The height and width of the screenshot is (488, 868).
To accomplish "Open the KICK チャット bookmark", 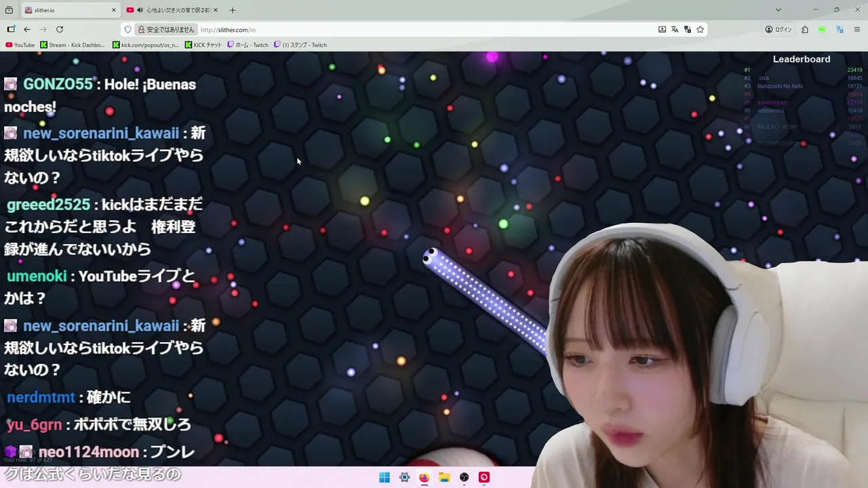I will 203,45.
